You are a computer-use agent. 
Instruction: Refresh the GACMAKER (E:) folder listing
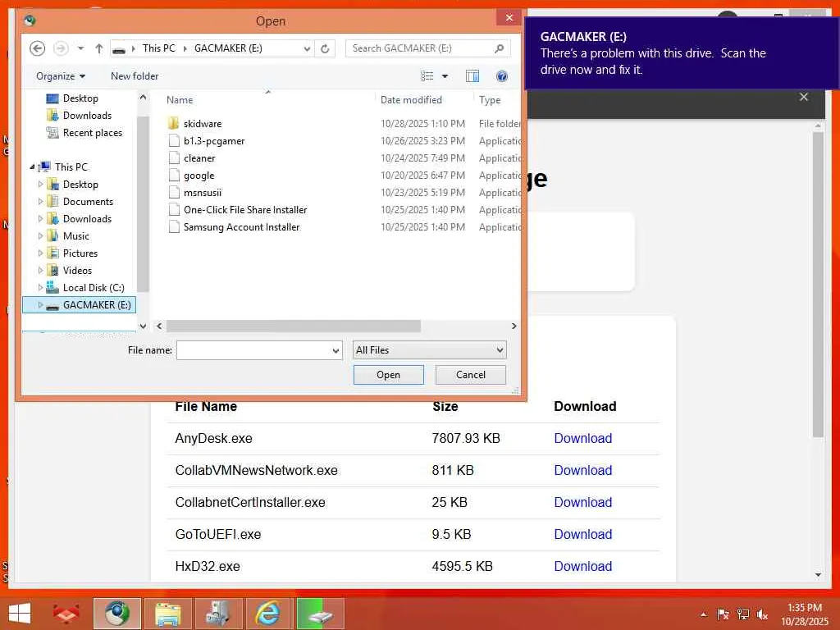[x=325, y=48]
